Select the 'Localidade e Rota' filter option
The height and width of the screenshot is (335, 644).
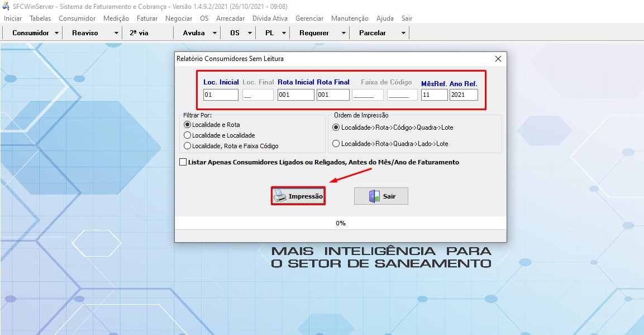pyautogui.click(x=188, y=125)
